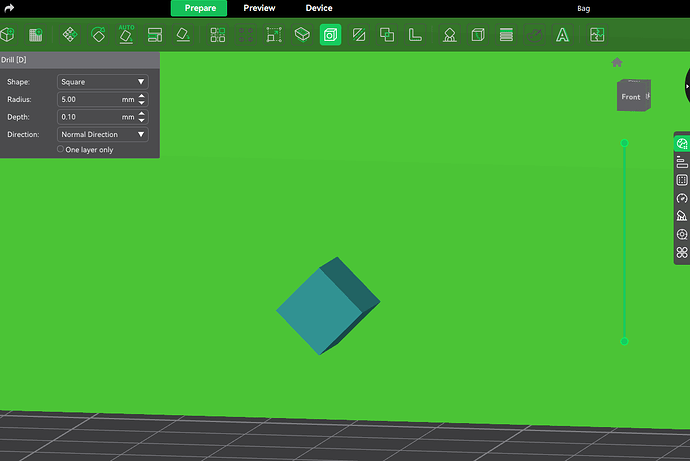Click the Split to objects icon
The image size is (690, 461).
[x=218, y=35]
